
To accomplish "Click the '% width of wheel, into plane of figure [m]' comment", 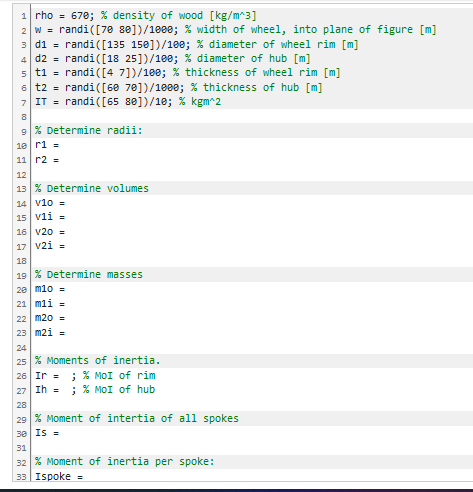I will point(311,30).
